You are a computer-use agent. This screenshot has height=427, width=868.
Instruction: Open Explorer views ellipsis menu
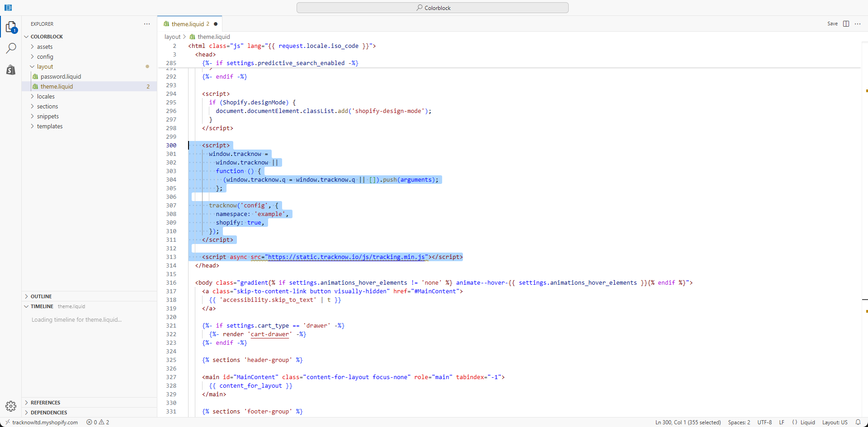(147, 24)
